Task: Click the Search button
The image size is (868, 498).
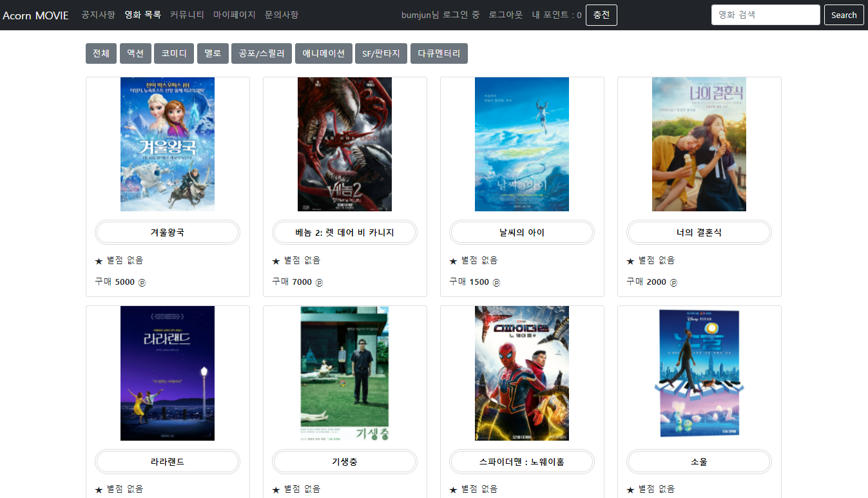Action: point(844,15)
